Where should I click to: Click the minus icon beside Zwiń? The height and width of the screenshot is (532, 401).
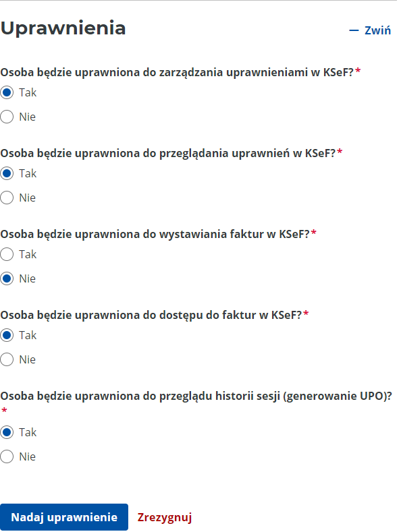354,30
